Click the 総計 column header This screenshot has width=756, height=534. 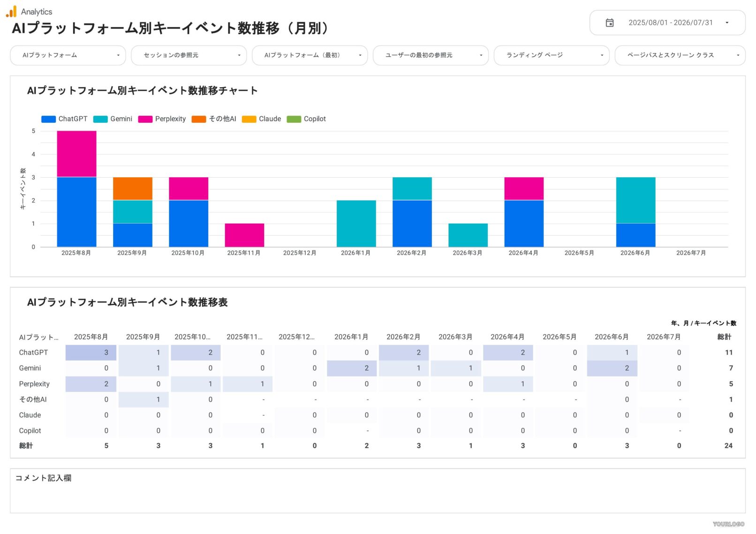[x=725, y=337]
